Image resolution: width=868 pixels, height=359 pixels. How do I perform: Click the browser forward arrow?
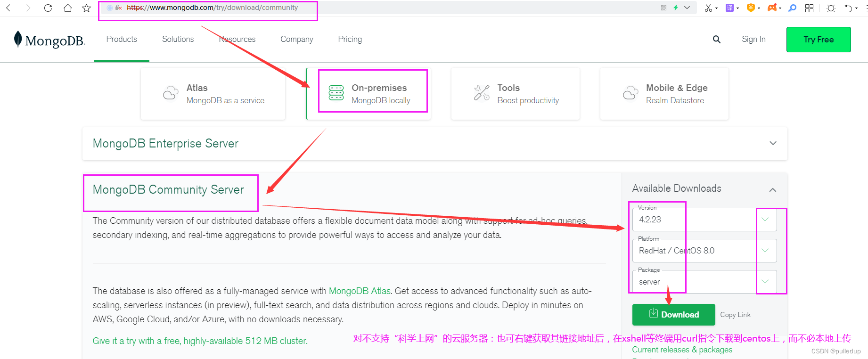tap(28, 8)
